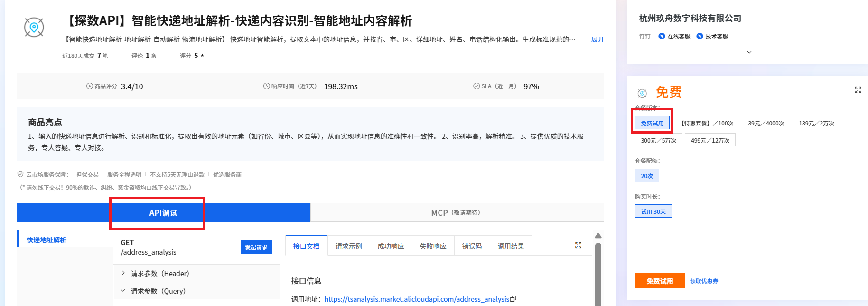Click the orange 免费试用 purchase button
The width and height of the screenshot is (868, 306).
659,281
